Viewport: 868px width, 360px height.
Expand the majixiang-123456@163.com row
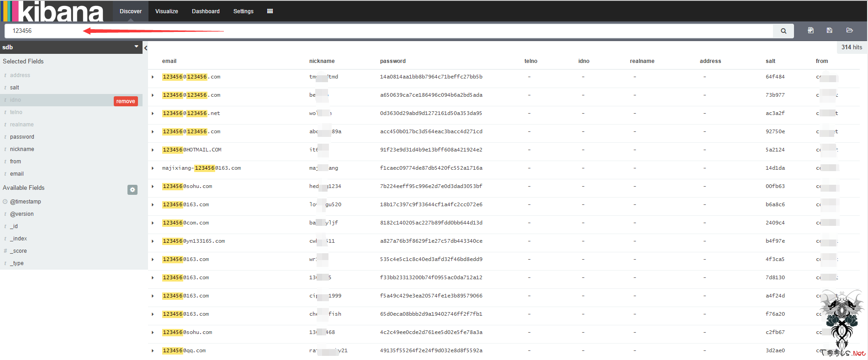[153, 168]
